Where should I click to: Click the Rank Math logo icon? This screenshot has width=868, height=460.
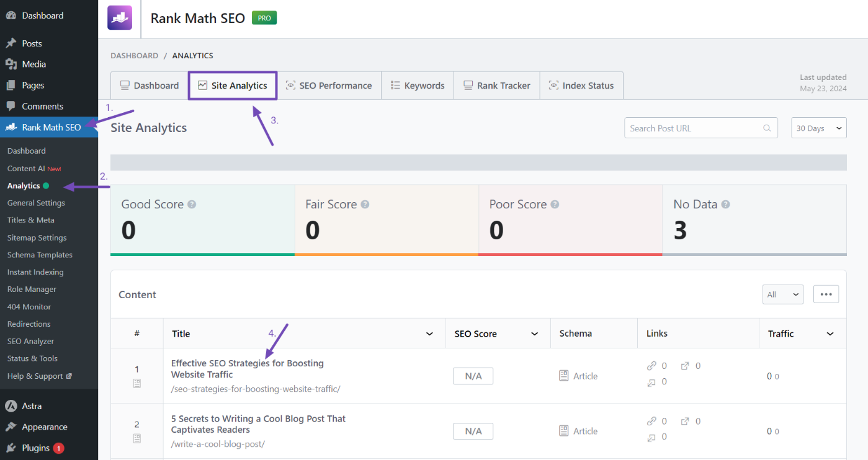coord(120,18)
